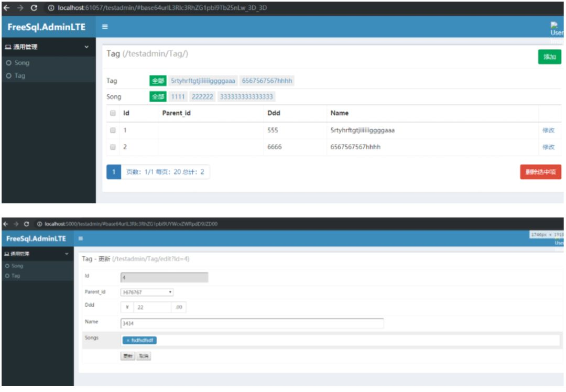Click site info icon in bottom address bar
The height and width of the screenshot is (392, 566).
[x=40, y=224]
